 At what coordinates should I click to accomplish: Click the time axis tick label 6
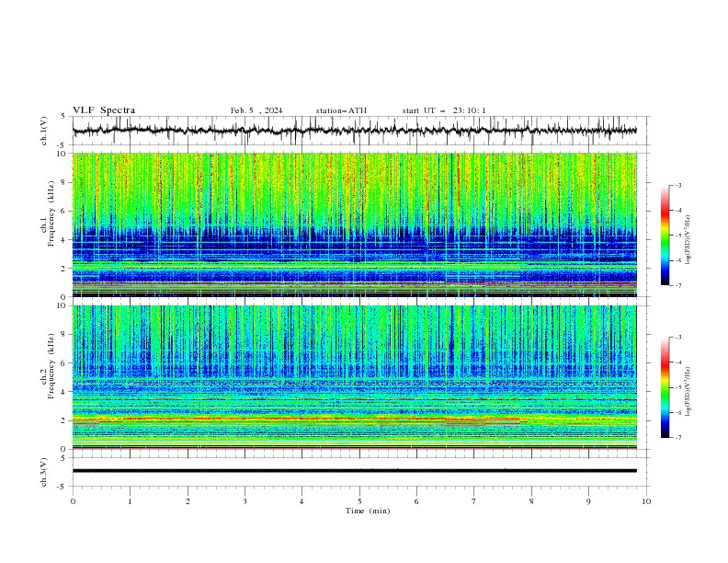(416, 501)
